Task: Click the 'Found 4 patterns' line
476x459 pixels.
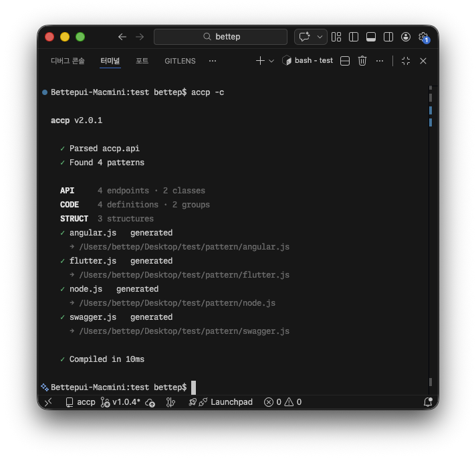Action: pos(107,163)
